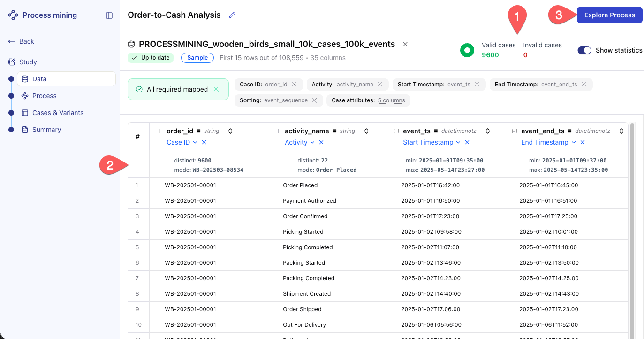This screenshot has height=339, width=644.
Task: Open the Activity mapping dropdown
Action: coord(300,142)
